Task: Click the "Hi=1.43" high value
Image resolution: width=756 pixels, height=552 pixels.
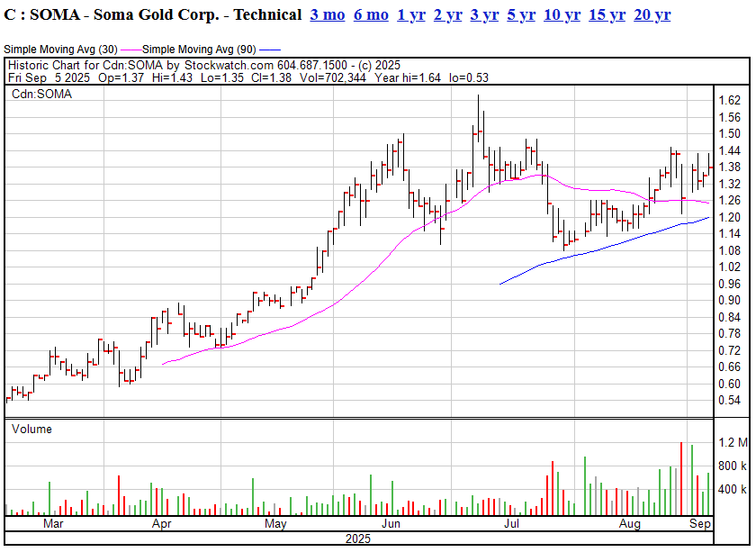Action: click(172, 77)
